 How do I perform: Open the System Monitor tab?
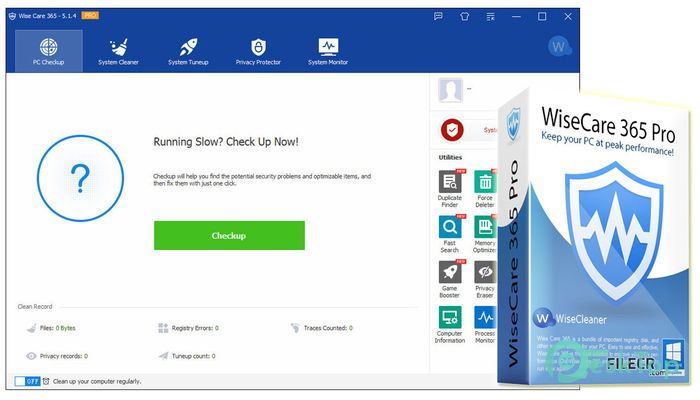pyautogui.click(x=328, y=51)
